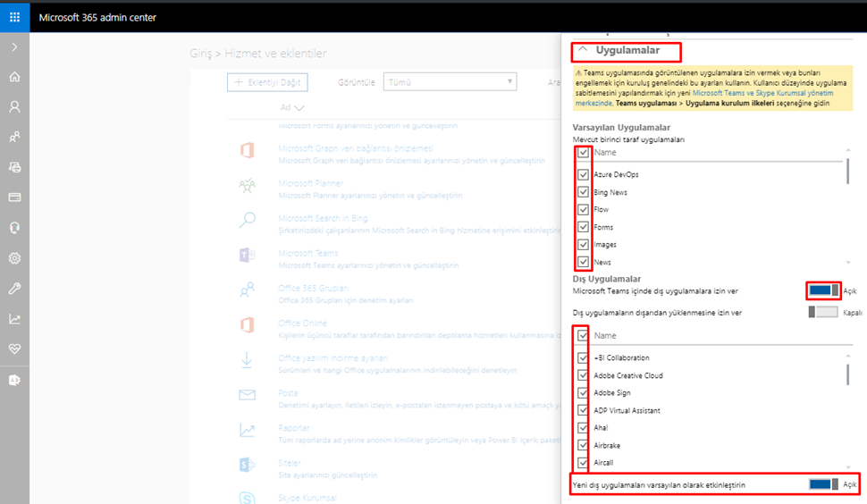Open Health heart icon in the sidebar
This screenshot has width=867, height=504.
tap(15, 349)
